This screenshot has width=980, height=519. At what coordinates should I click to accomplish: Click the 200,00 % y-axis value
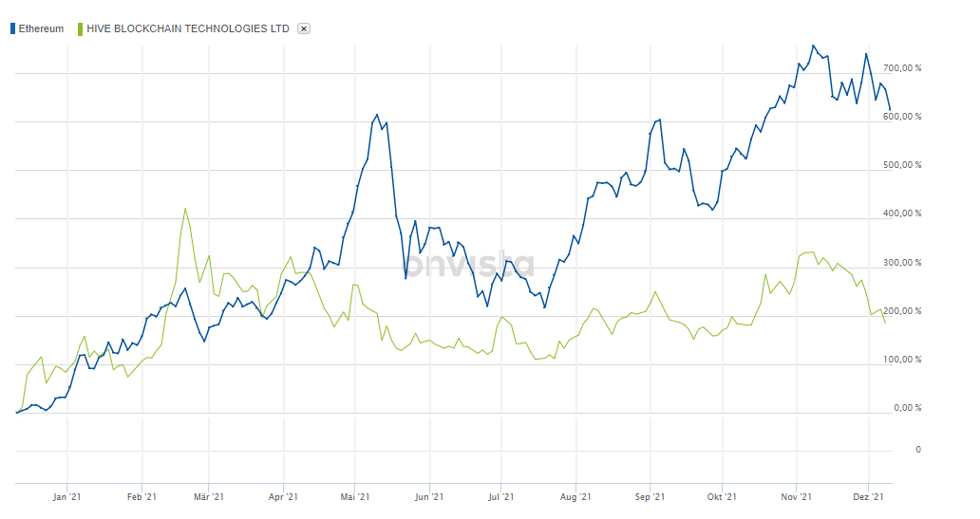pos(902,311)
